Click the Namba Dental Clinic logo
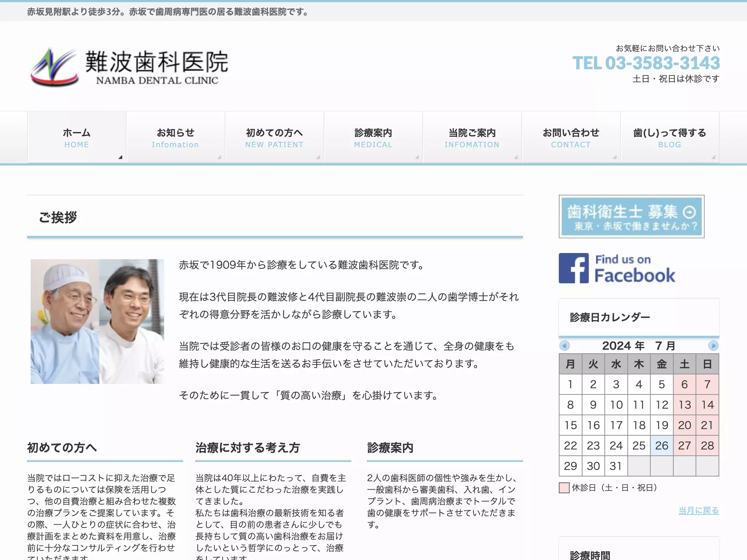This screenshot has width=747, height=560. pos(129,67)
